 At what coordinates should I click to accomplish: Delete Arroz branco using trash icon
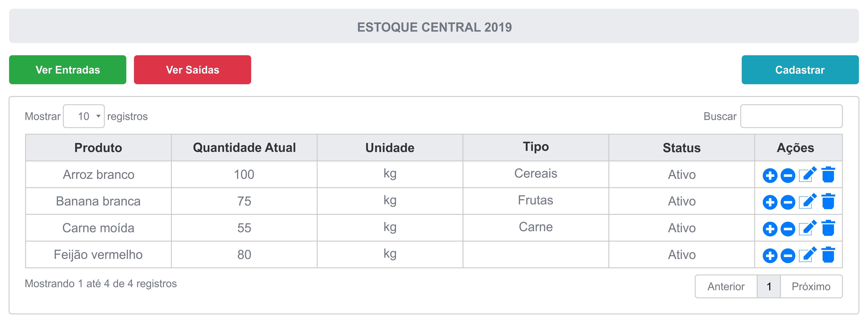(x=828, y=174)
